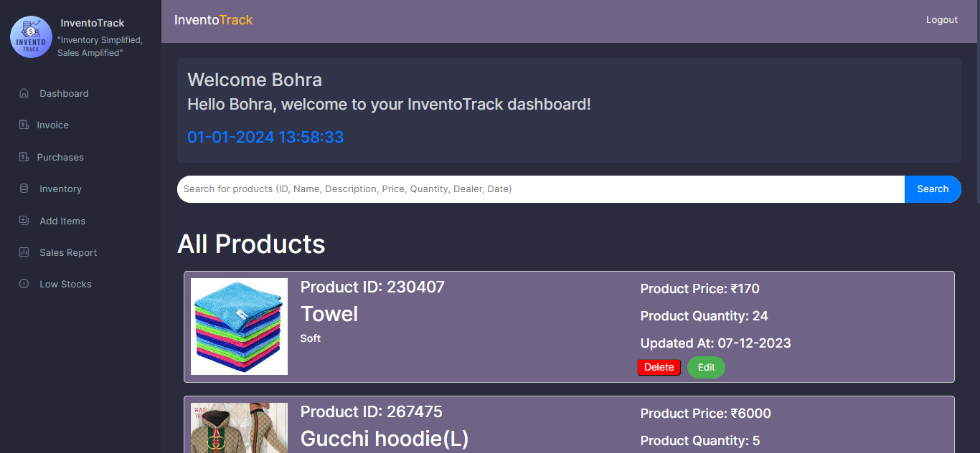Select the Low Stocks menu entry
The image size is (980, 453).
(x=65, y=284)
